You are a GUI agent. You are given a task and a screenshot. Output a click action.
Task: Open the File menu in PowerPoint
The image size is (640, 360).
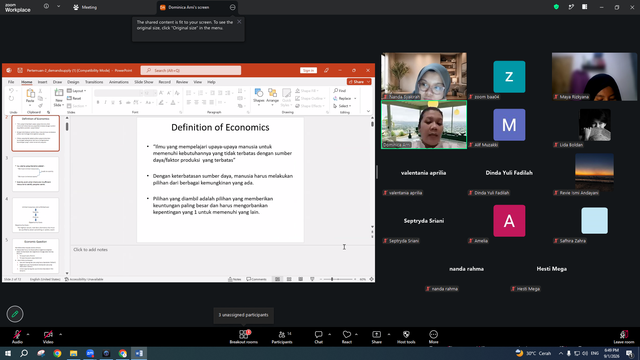click(11, 82)
